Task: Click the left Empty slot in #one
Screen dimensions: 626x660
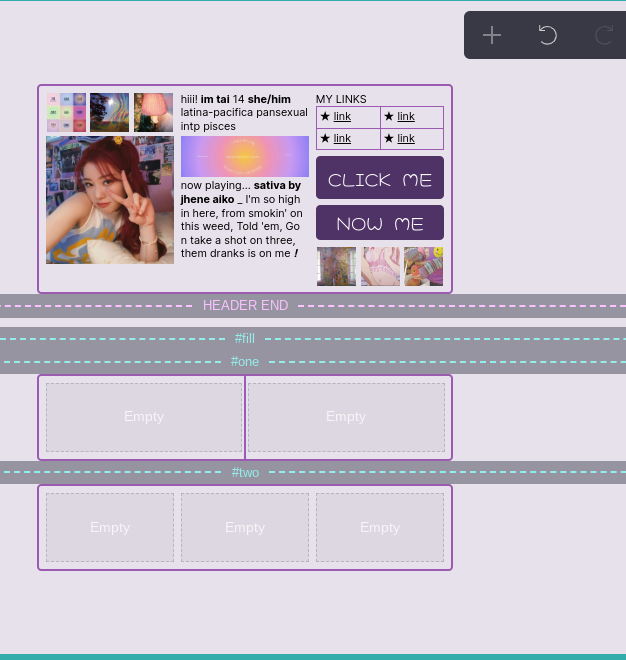Action: 144,417
